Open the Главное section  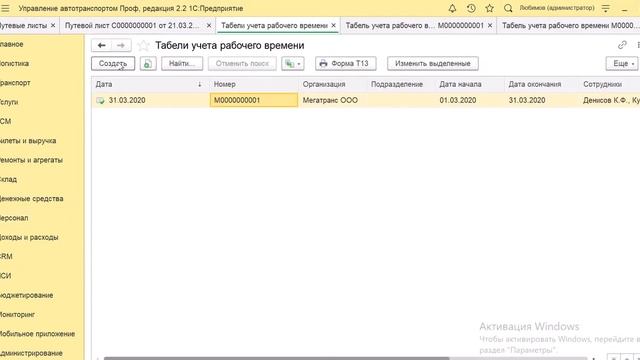pyautogui.click(x=12, y=44)
